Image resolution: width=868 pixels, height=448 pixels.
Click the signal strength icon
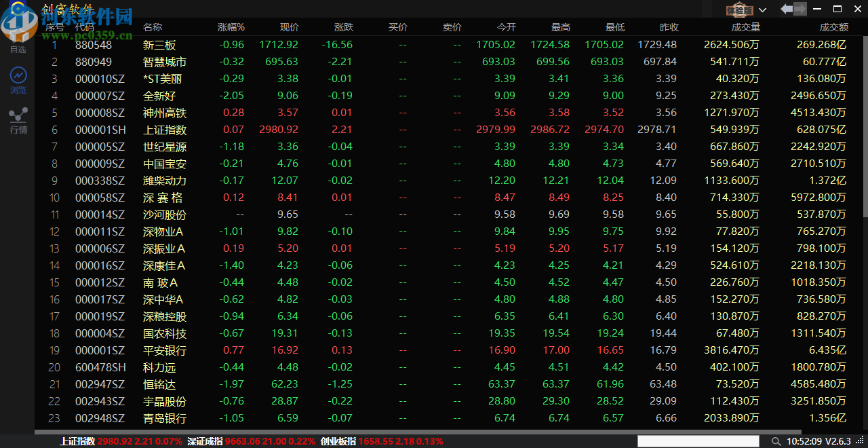tap(858, 441)
